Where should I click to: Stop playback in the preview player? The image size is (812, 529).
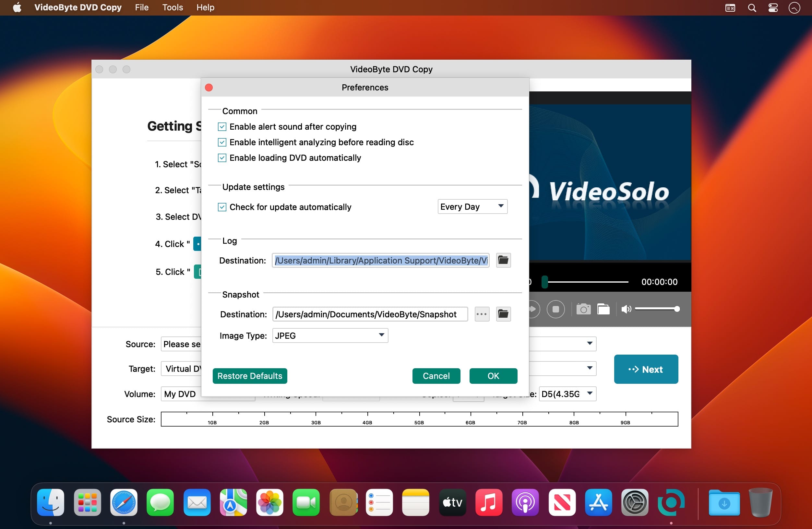coord(556,309)
